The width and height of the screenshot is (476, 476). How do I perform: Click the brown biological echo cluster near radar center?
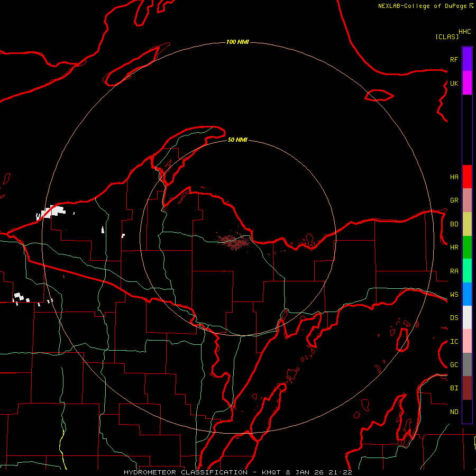(x=235, y=241)
